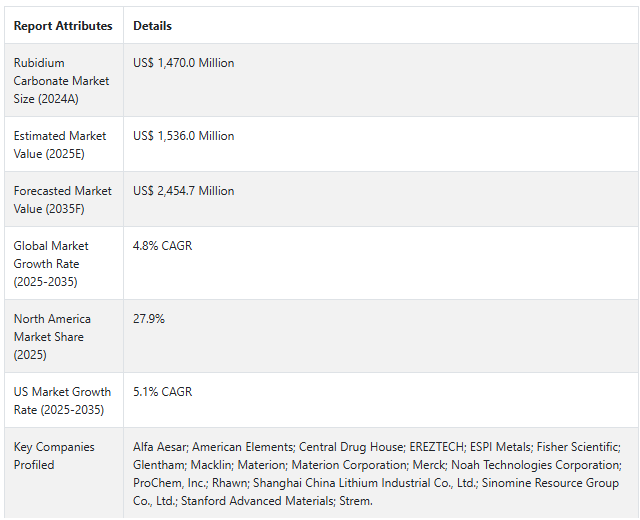Click the 5.1% CAGR value

163,392
